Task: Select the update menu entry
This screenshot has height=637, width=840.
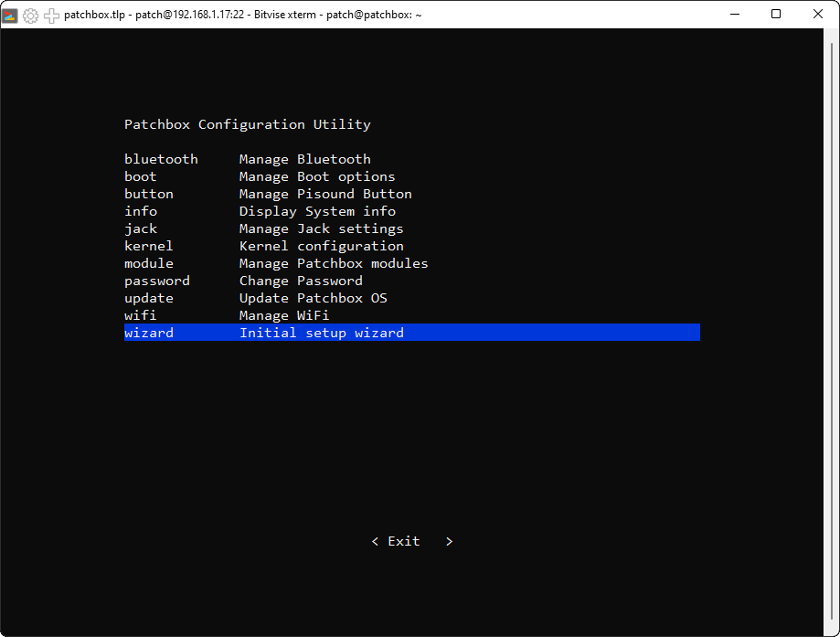Action: click(149, 298)
